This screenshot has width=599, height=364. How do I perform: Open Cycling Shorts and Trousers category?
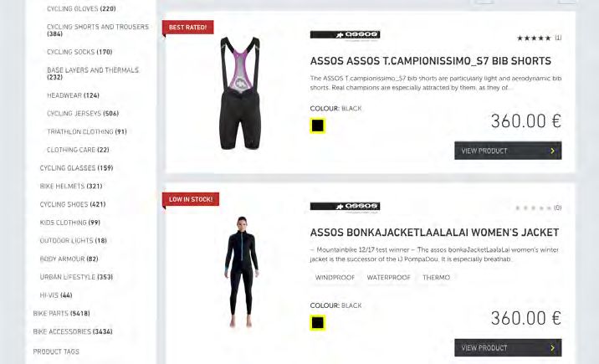[x=98, y=30]
